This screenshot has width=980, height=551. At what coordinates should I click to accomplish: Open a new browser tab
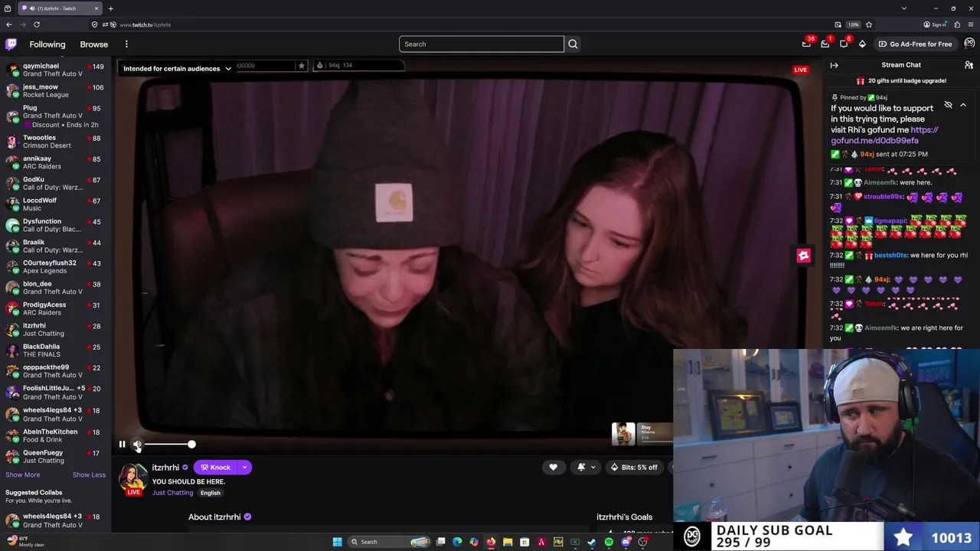110,8
